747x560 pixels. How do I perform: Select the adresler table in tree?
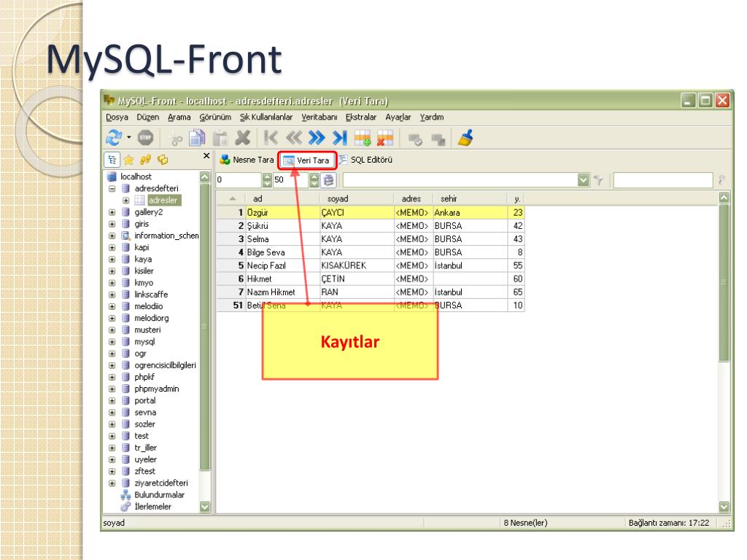coord(163,201)
